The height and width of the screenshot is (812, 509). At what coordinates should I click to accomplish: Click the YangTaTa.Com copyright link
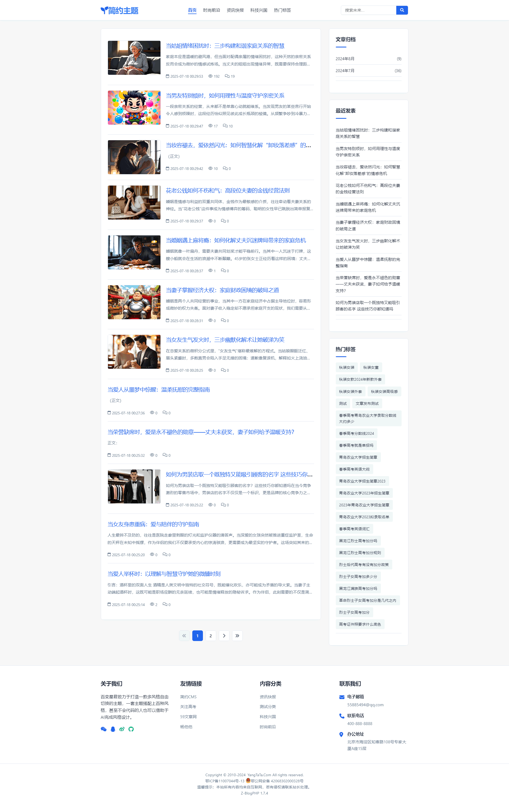[x=259, y=775]
